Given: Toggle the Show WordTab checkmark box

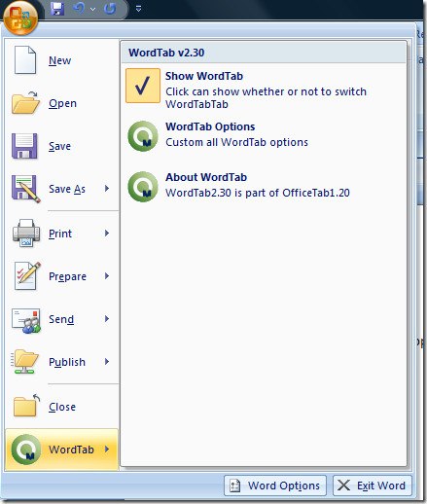Looking at the screenshot, I should (x=143, y=86).
